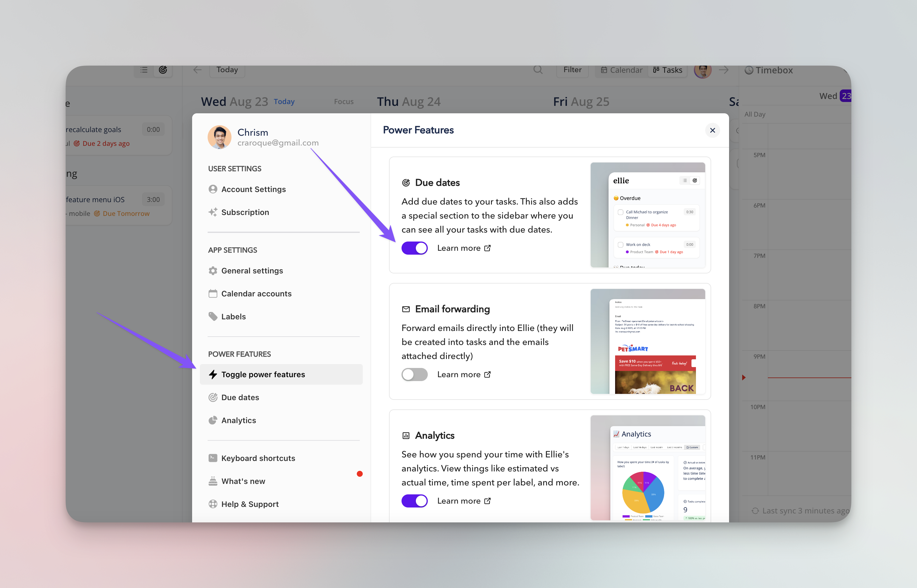Open Account Settings in sidebar
Image resolution: width=917 pixels, height=588 pixels.
pos(253,189)
